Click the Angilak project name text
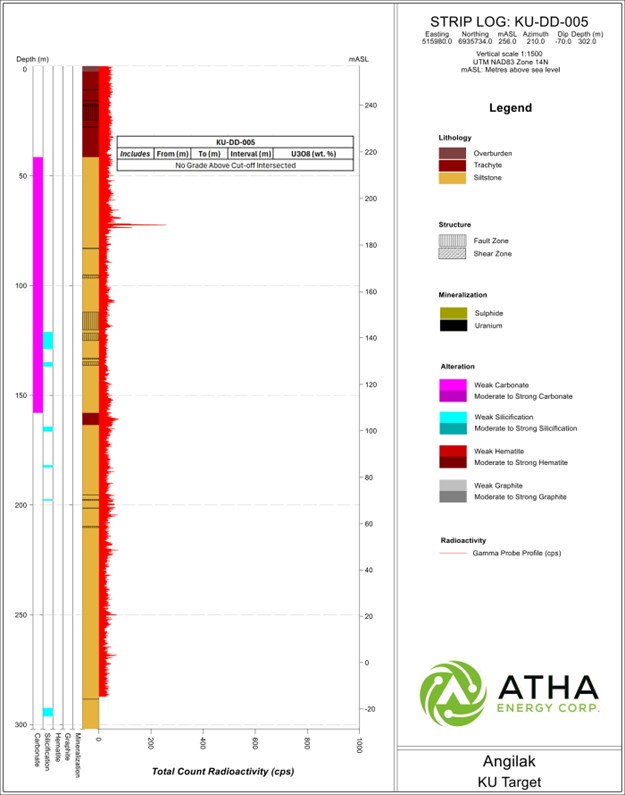625x795 pixels. click(510, 760)
